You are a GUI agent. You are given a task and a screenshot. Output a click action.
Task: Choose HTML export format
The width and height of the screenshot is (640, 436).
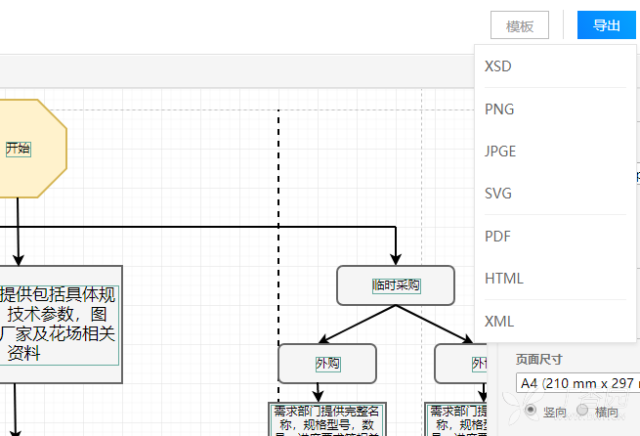pyautogui.click(x=504, y=278)
